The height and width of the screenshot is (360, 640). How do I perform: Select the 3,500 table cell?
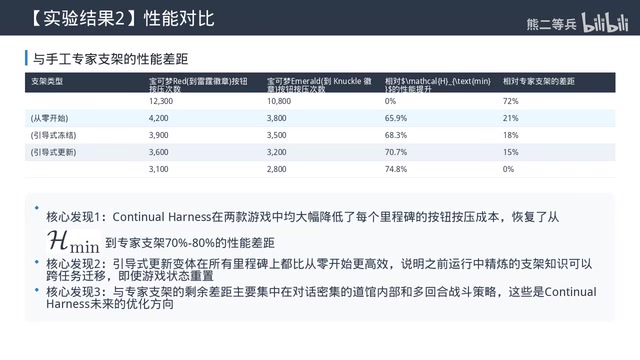point(276,135)
